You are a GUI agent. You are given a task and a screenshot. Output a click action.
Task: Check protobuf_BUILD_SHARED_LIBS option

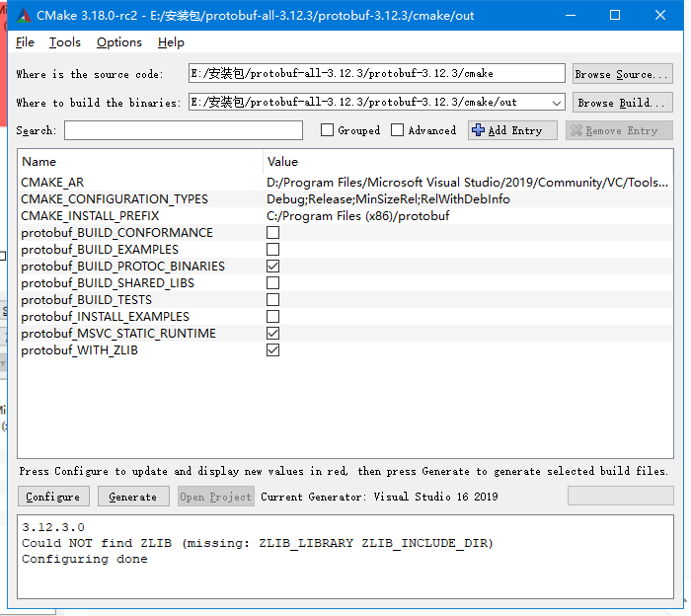tap(272, 283)
